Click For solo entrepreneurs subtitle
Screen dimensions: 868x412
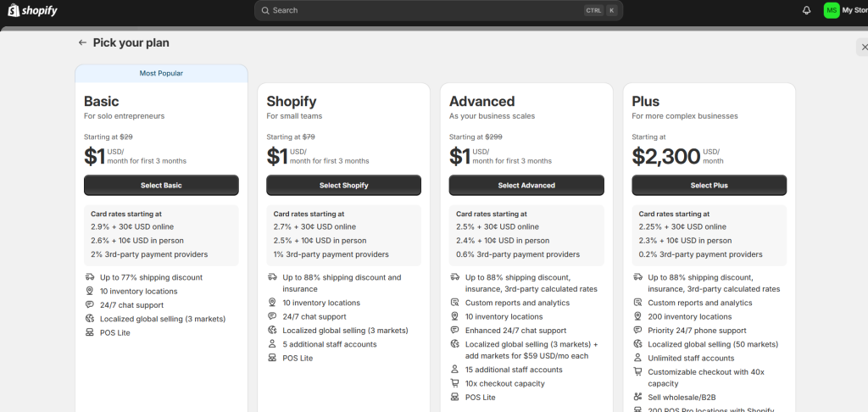124,116
